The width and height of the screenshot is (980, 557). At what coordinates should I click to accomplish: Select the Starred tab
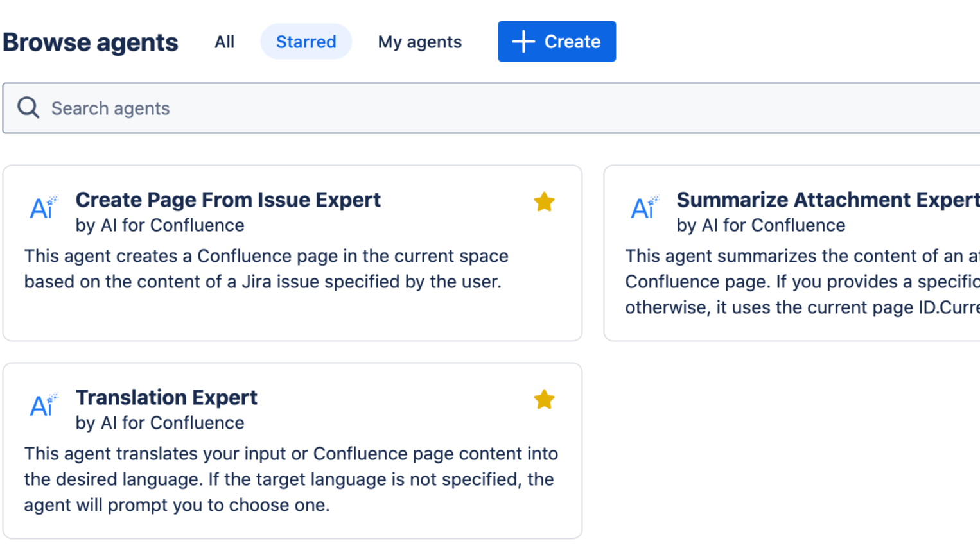tap(306, 42)
